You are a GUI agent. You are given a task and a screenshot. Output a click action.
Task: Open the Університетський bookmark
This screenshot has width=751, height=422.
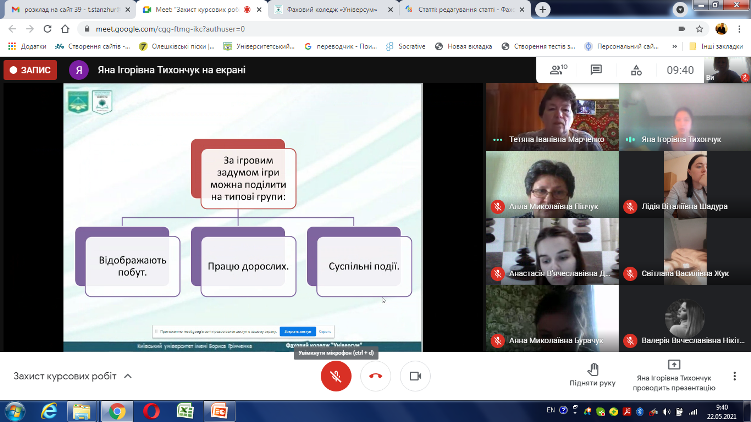[259, 46]
